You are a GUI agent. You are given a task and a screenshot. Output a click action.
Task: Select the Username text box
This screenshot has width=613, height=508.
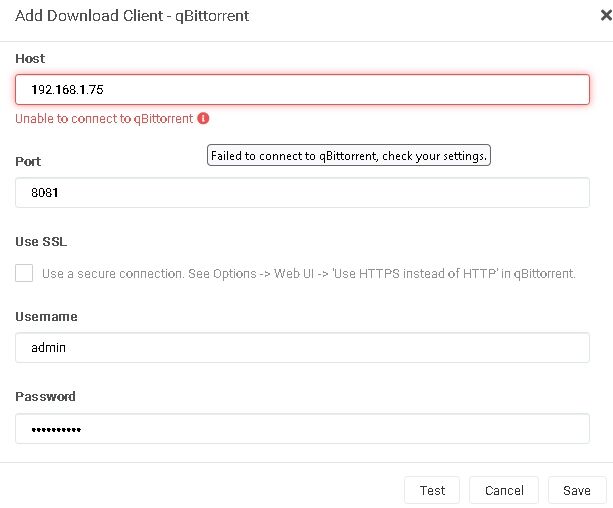tap(302, 348)
